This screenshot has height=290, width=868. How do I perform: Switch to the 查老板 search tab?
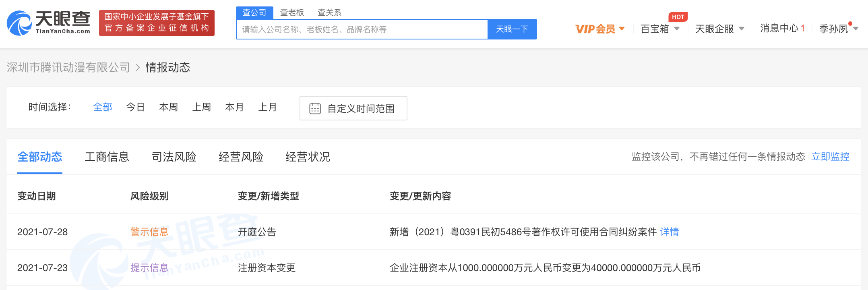(x=292, y=13)
